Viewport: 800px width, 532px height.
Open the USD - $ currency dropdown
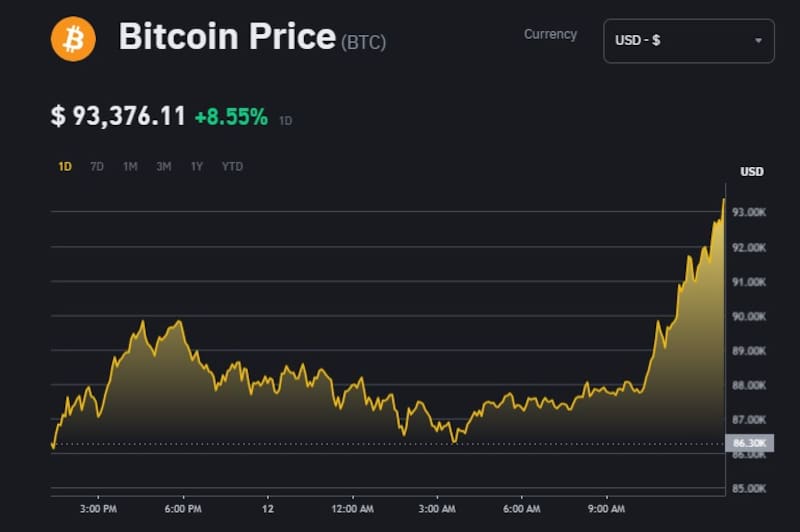tap(688, 41)
